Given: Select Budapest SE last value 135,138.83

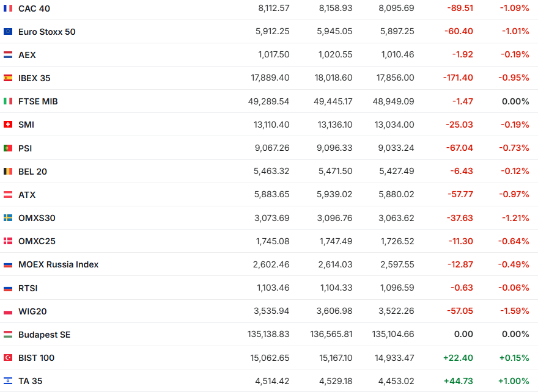Looking at the screenshot, I should (x=268, y=334).
